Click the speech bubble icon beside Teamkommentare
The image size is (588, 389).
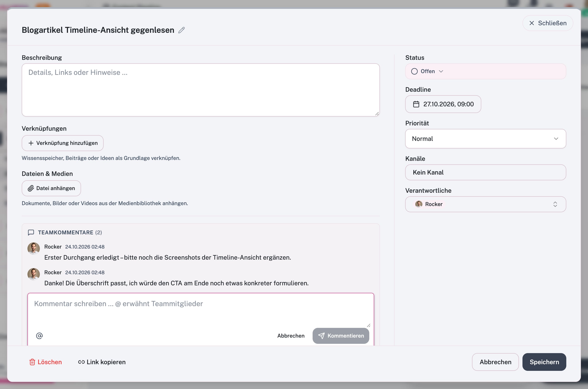[x=31, y=232]
